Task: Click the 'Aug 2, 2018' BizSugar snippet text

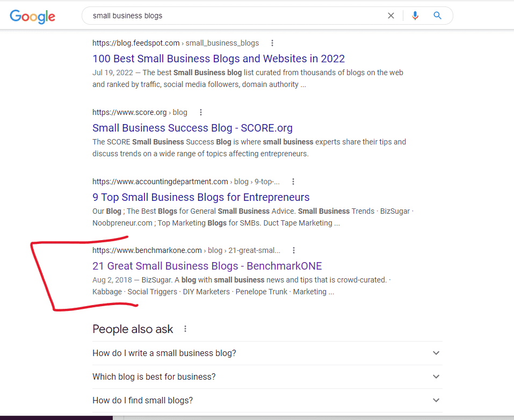Action: tap(242, 286)
